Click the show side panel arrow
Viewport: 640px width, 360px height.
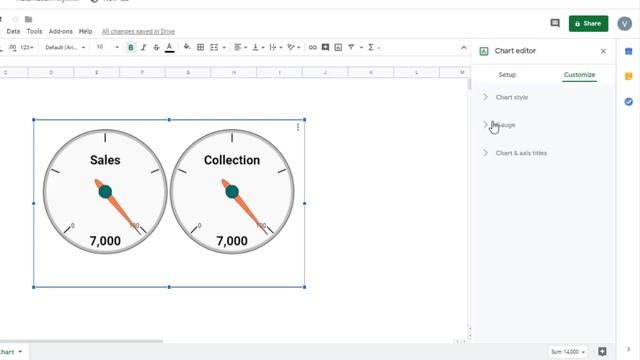point(628,349)
